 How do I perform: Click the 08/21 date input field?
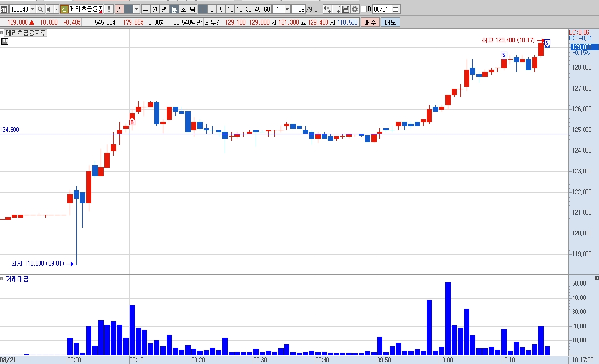(381, 9)
